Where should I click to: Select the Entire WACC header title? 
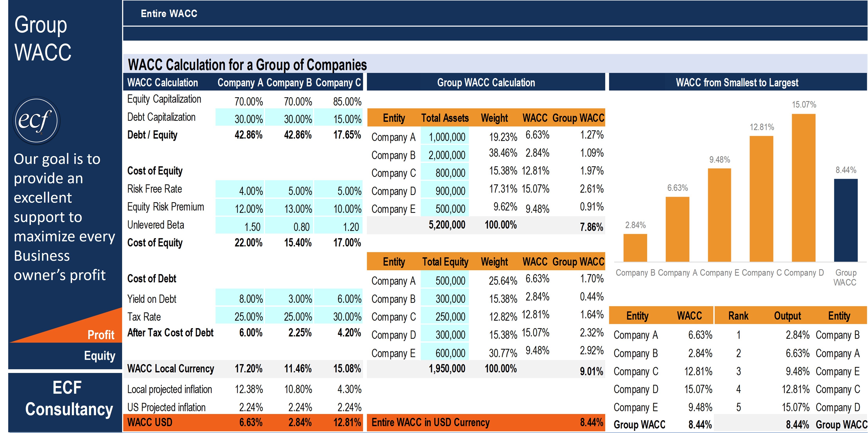(x=169, y=13)
